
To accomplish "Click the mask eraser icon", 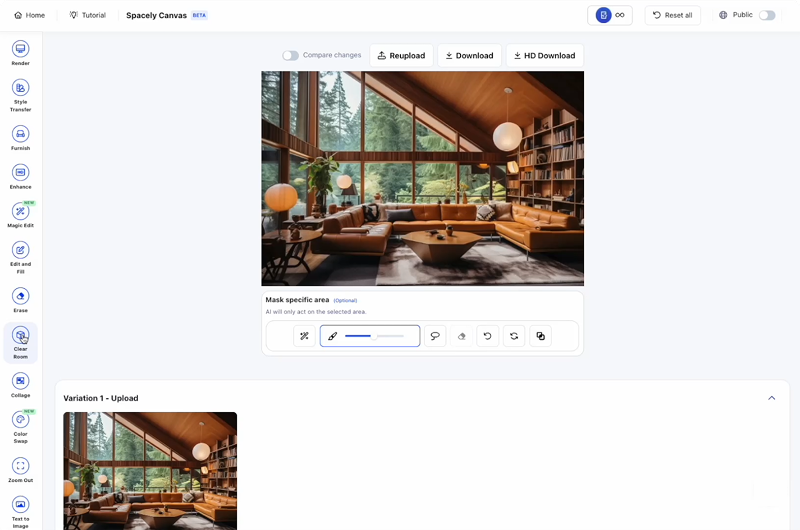I will point(461,336).
